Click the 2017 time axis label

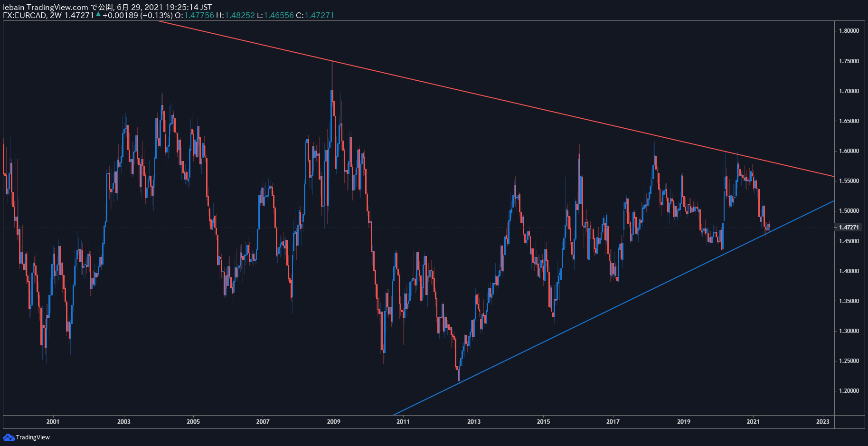point(613,422)
